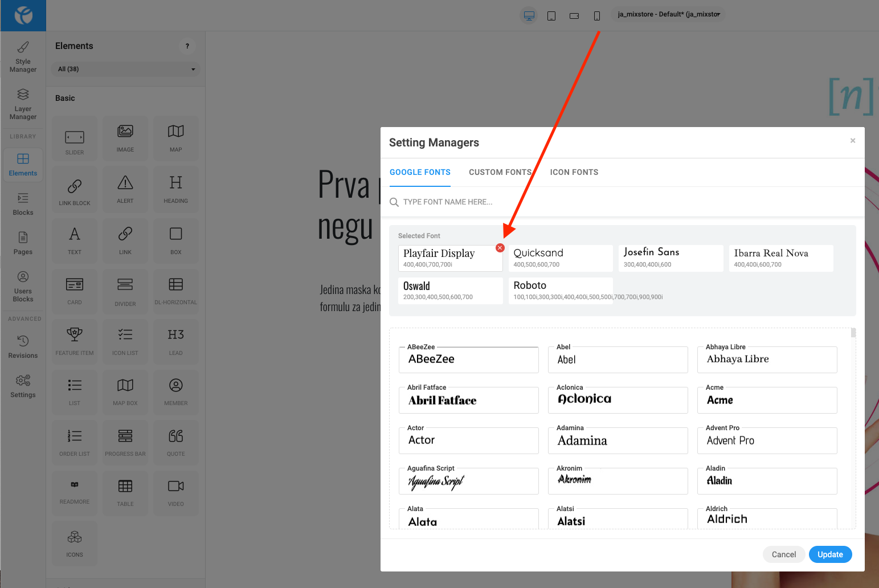Click the font name search field

[x=513, y=202]
